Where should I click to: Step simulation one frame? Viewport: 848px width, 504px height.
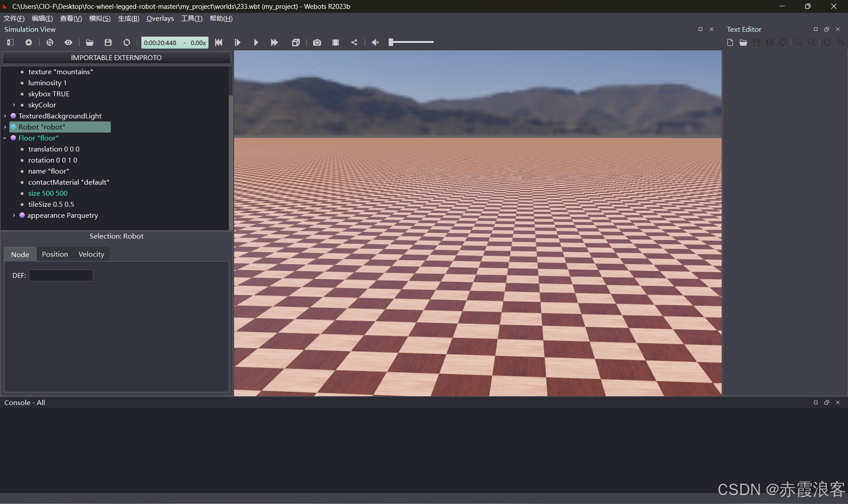237,42
